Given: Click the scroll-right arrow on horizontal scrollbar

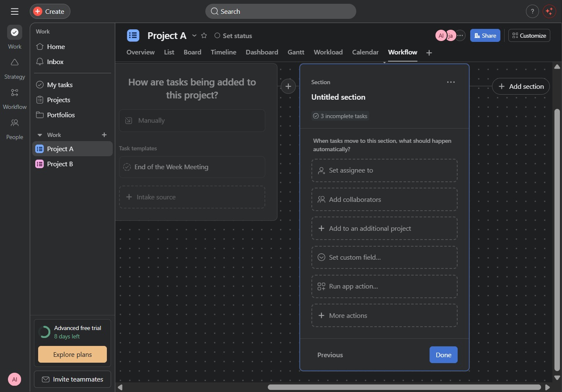Looking at the screenshot, I should click(547, 387).
